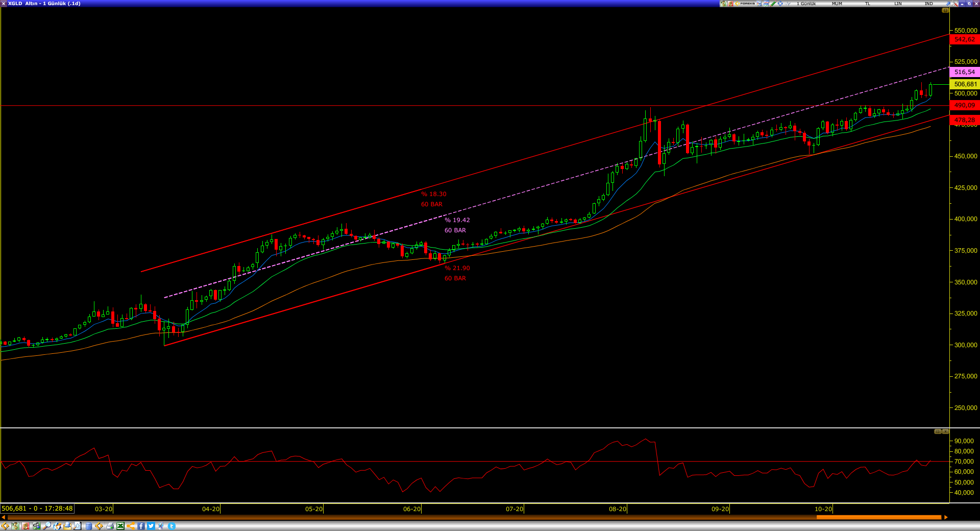The height and width of the screenshot is (531, 980).
Task: Close the RSI indicator panel
Action: click(945, 431)
